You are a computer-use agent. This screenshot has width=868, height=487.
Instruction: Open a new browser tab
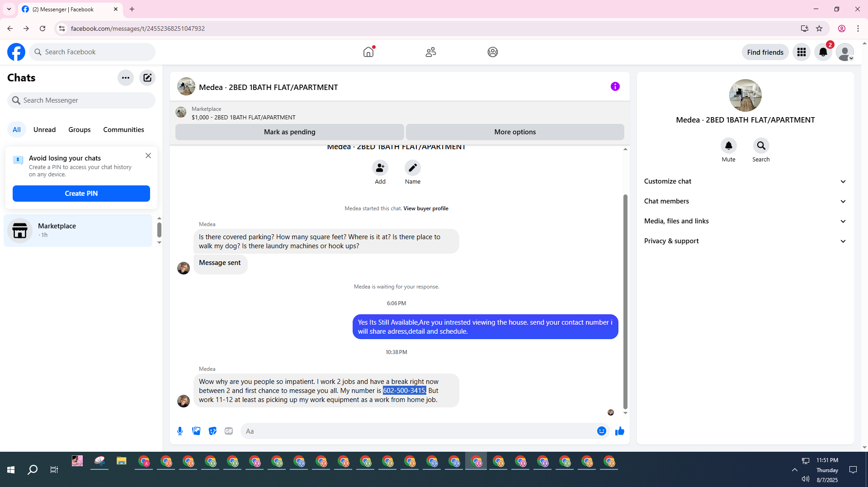click(x=132, y=9)
